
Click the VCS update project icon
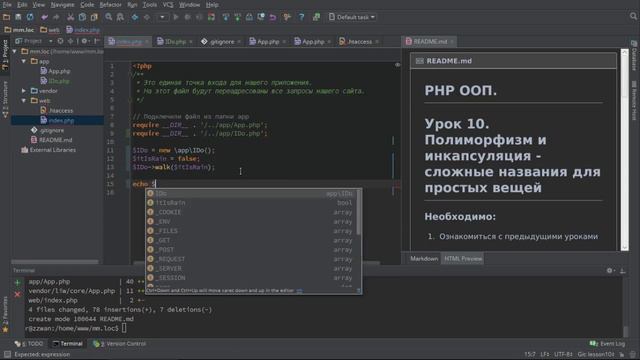[x=226, y=17]
